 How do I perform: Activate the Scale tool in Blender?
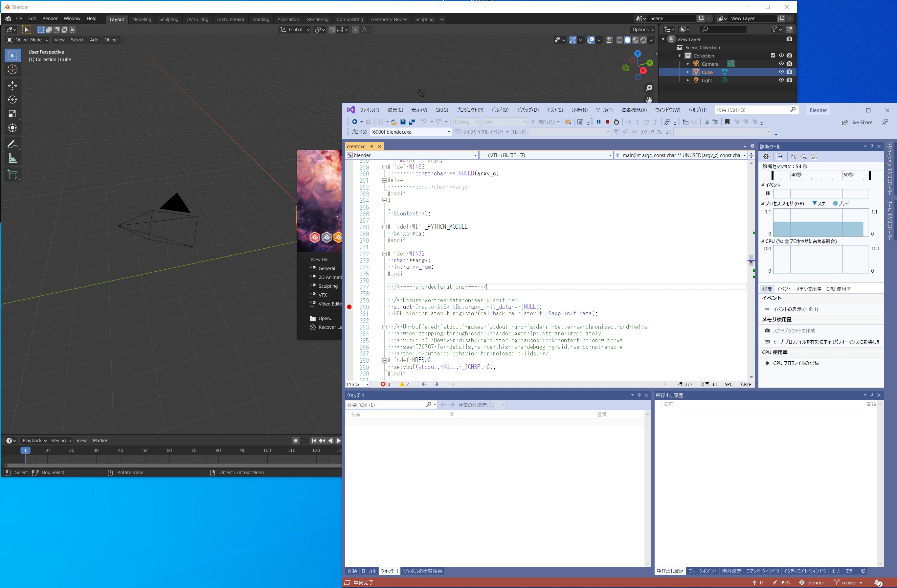click(x=12, y=114)
